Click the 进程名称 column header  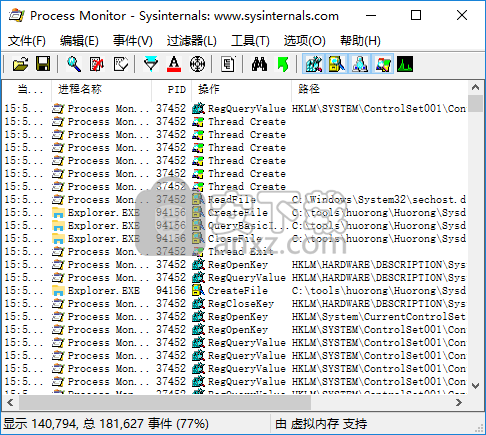click(x=102, y=89)
